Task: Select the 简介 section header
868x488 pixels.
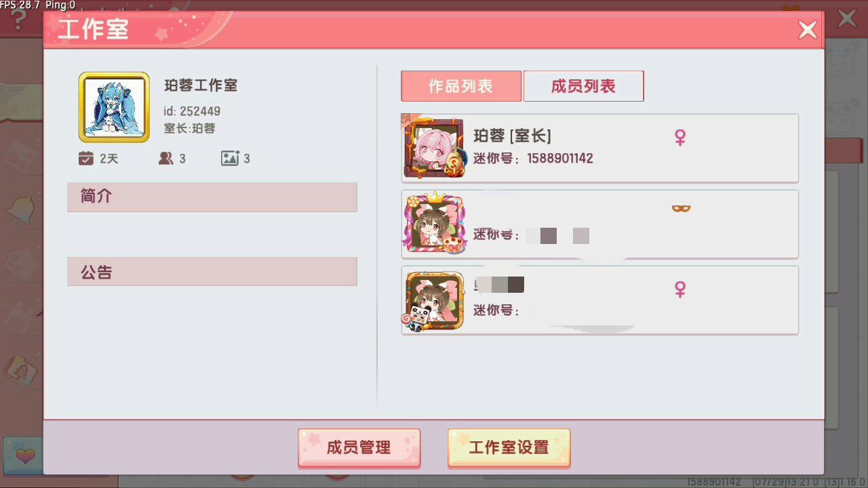Action: pos(212,197)
